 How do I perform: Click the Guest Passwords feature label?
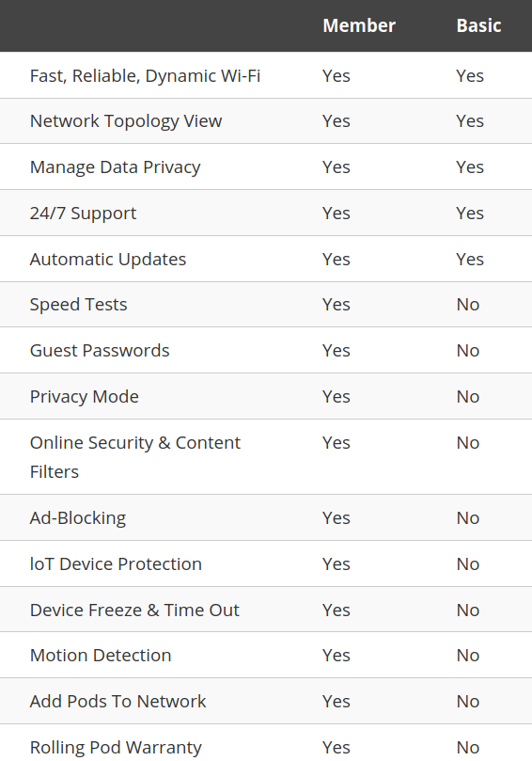click(100, 351)
